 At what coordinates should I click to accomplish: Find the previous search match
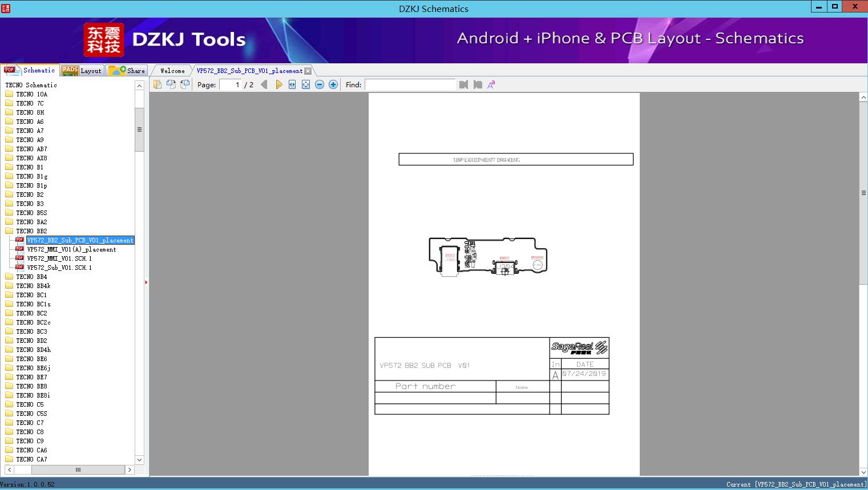463,84
